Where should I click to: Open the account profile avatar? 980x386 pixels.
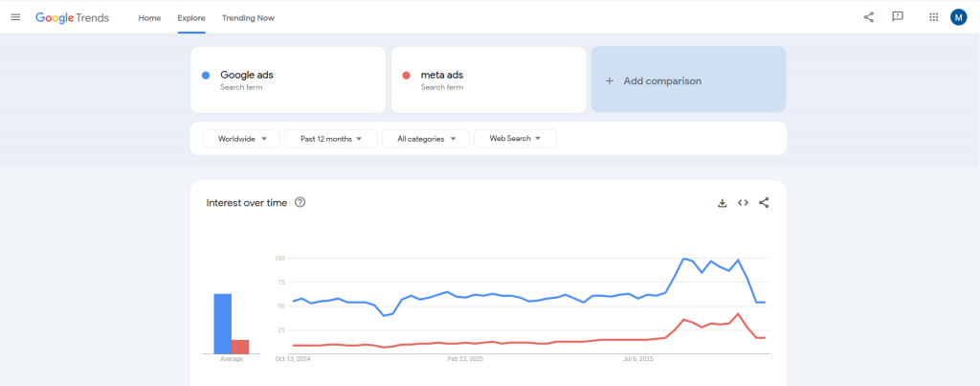959,17
